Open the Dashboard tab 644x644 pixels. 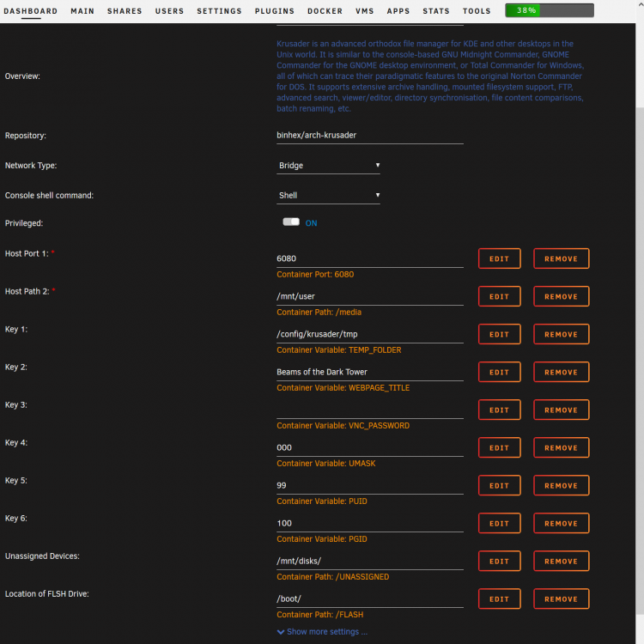[30, 11]
